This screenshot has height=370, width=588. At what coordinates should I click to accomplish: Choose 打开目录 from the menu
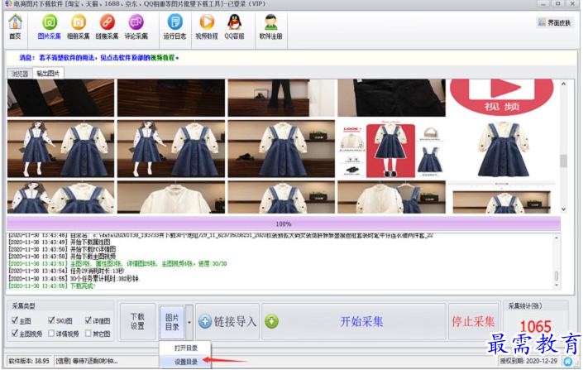[185, 348]
